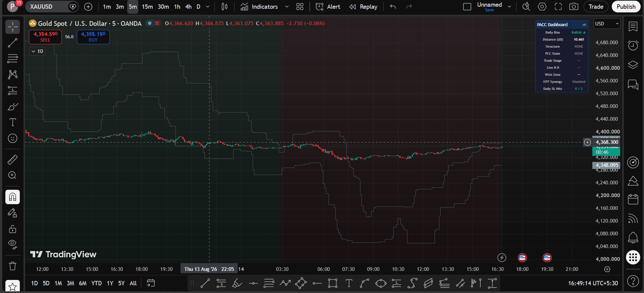This screenshot has height=293, width=644.
Task: Click the 4,354.590 SELL button
Action: [45, 37]
